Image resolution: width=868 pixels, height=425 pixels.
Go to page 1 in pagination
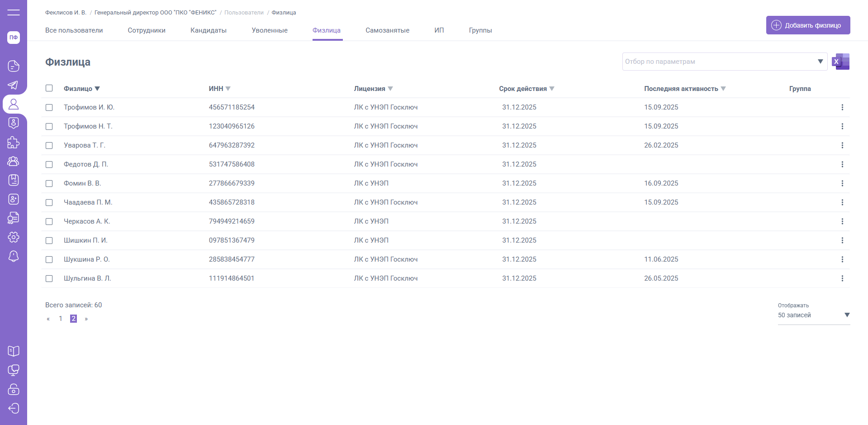tap(61, 319)
